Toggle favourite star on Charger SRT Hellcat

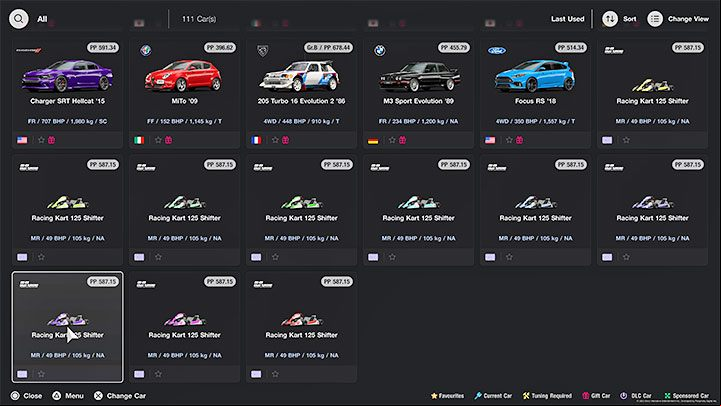coord(41,140)
